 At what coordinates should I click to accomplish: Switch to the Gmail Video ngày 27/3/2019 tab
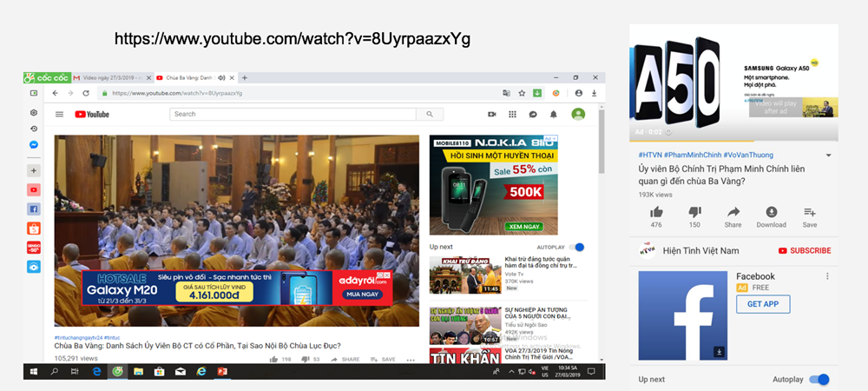112,77
